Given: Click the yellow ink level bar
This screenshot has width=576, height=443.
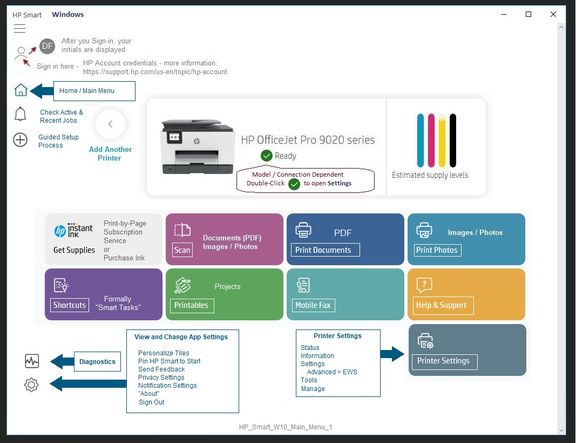Looking at the screenshot, I should 442,140.
